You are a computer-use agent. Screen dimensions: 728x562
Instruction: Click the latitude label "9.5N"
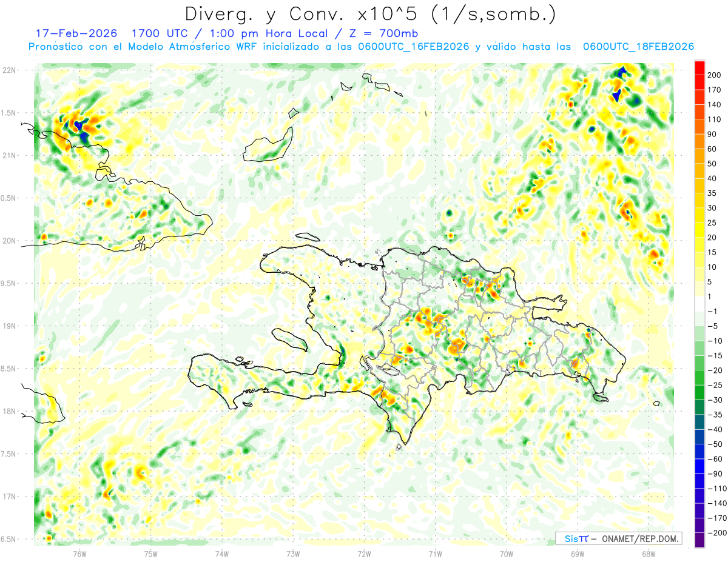tap(8, 284)
